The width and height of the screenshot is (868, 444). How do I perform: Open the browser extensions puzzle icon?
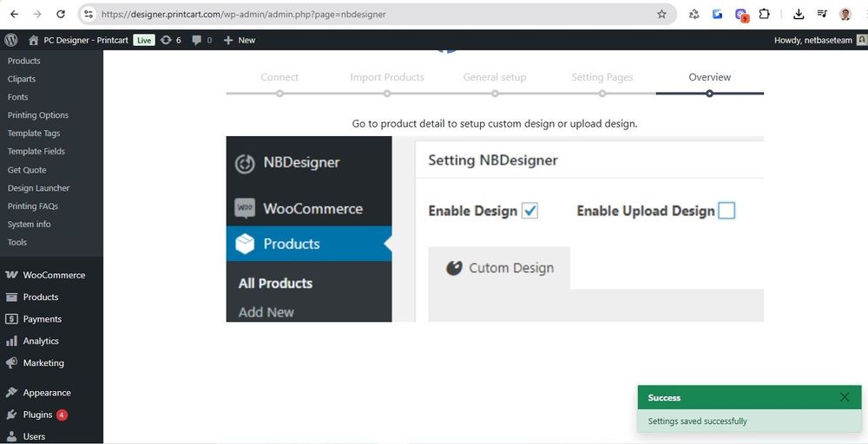pos(764,14)
